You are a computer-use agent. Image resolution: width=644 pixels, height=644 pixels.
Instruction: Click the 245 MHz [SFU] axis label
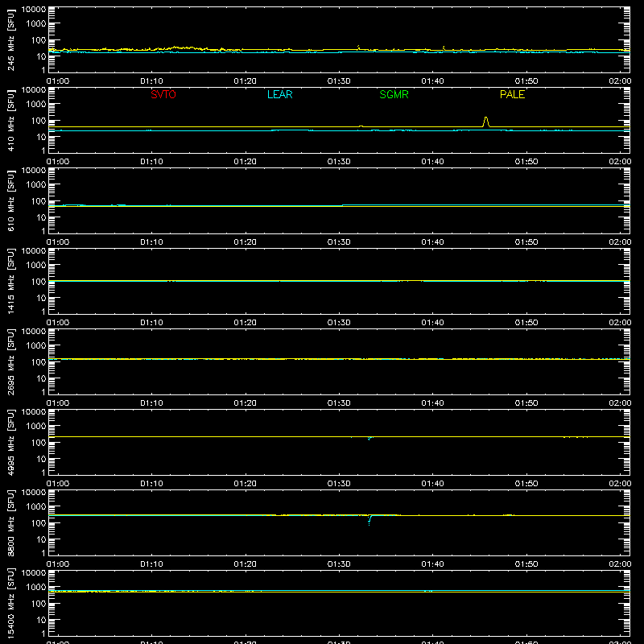[x=10, y=39]
